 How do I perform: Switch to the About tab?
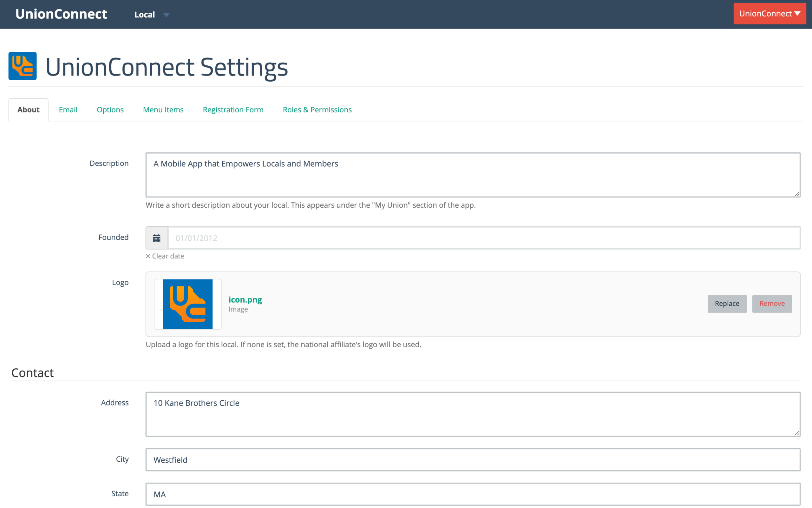(x=29, y=110)
